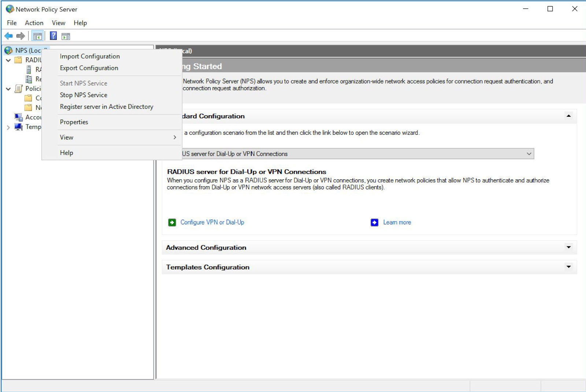The image size is (586, 392).
Task: Open the configuration scenario dropdown
Action: pyautogui.click(x=529, y=154)
